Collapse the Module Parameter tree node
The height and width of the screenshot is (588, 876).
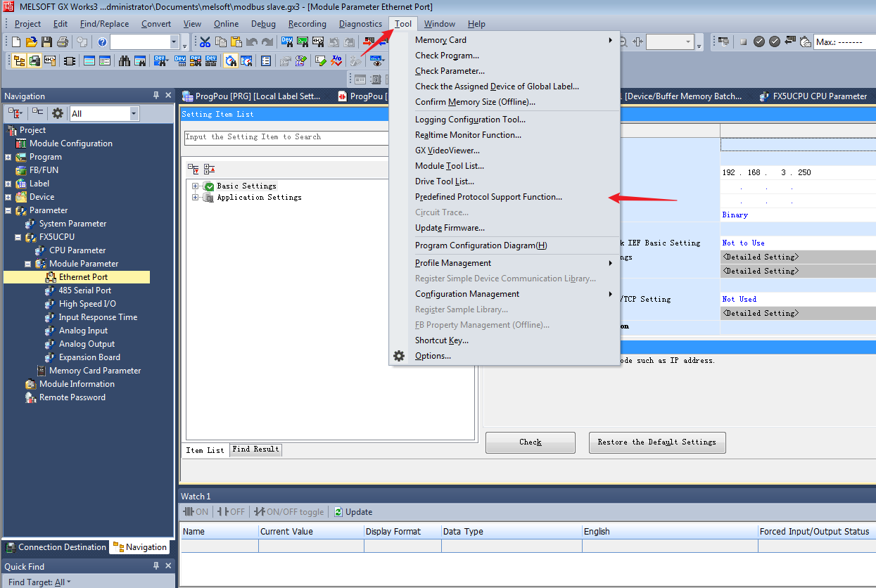click(x=28, y=264)
